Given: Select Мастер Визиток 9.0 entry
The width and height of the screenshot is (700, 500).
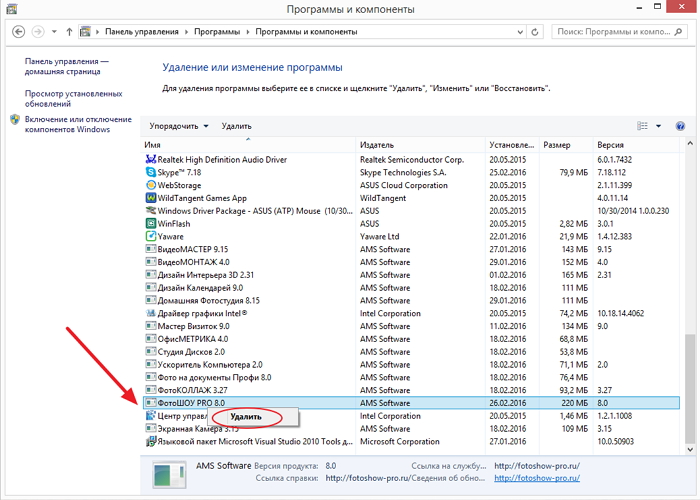Looking at the screenshot, I should (411, 326).
